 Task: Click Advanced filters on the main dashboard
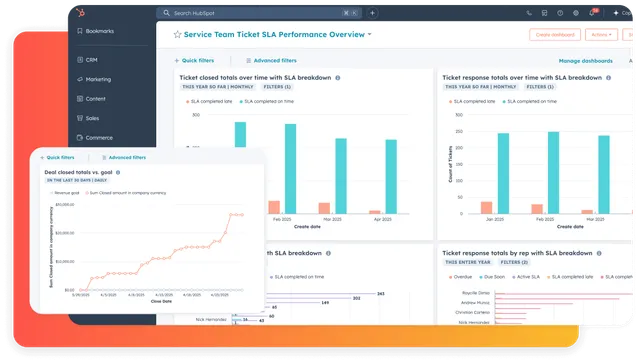tap(271, 60)
